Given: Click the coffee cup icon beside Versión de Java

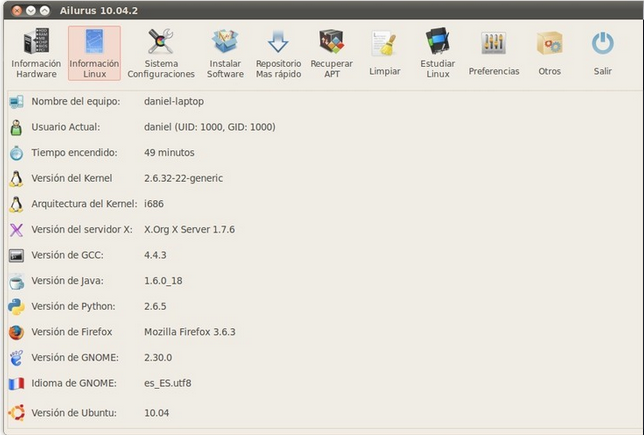Looking at the screenshot, I should click(x=16, y=281).
